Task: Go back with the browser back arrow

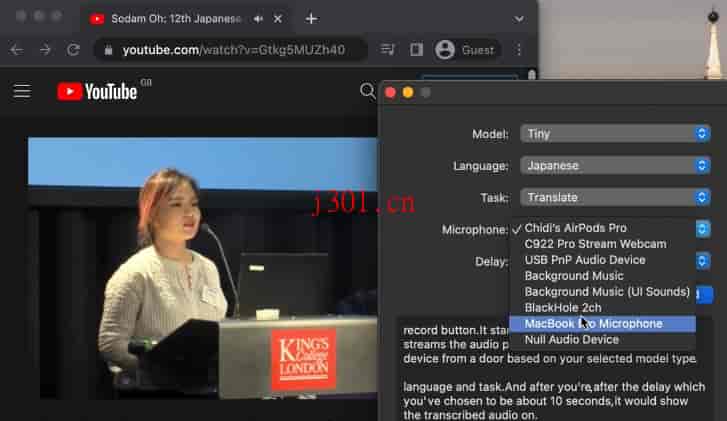Action: pyautogui.click(x=17, y=50)
